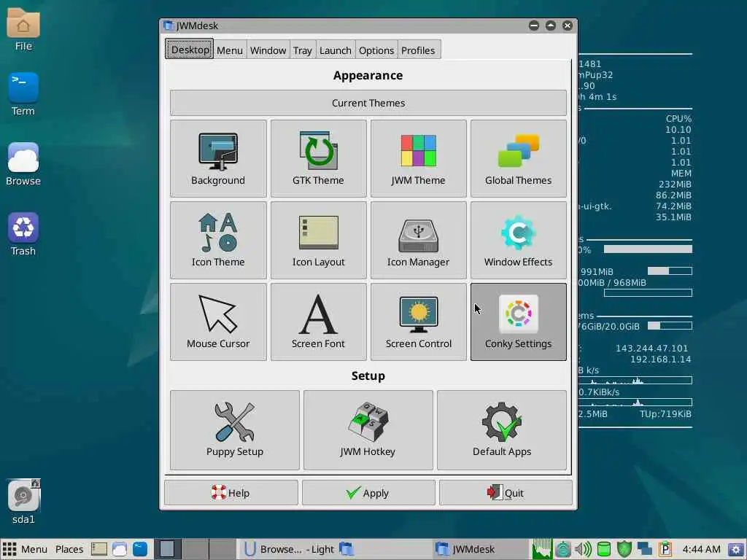This screenshot has height=560, width=747.
Task: Open Global Themes
Action: pos(519,158)
